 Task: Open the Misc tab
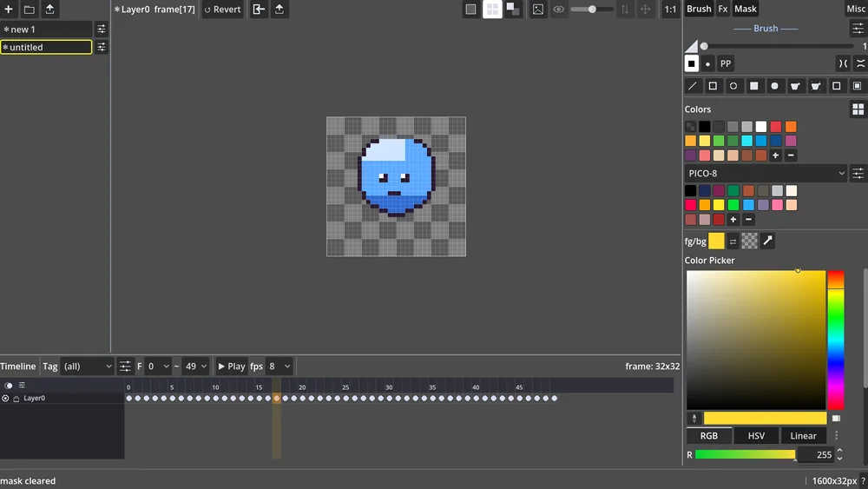856,9
